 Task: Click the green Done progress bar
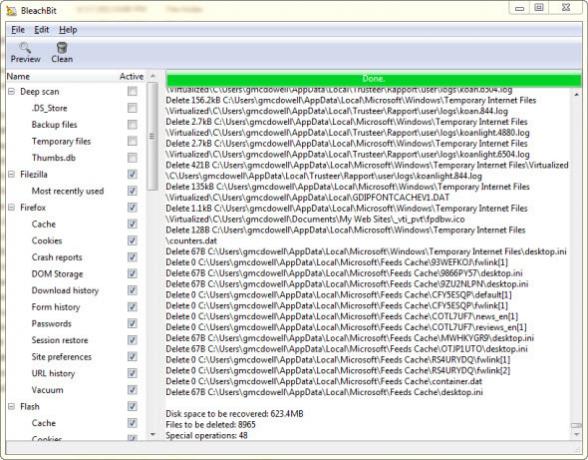(374, 79)
